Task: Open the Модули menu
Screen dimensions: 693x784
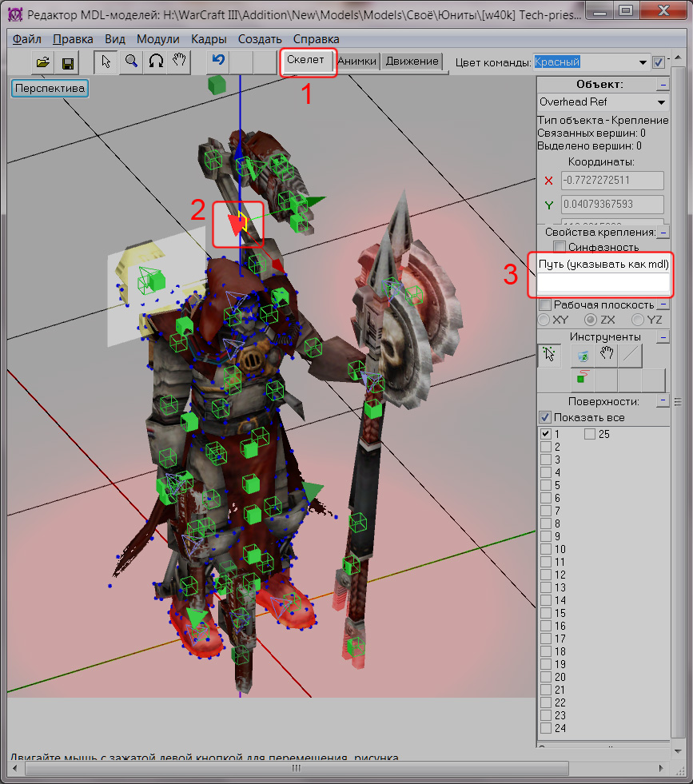Action: pos(157,39)
